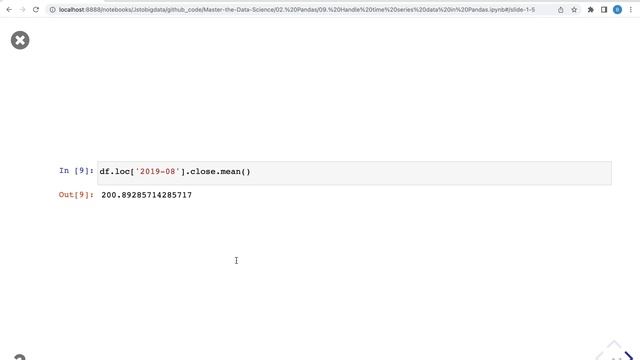Click the df.loc code cell

[x=354, y=173]
